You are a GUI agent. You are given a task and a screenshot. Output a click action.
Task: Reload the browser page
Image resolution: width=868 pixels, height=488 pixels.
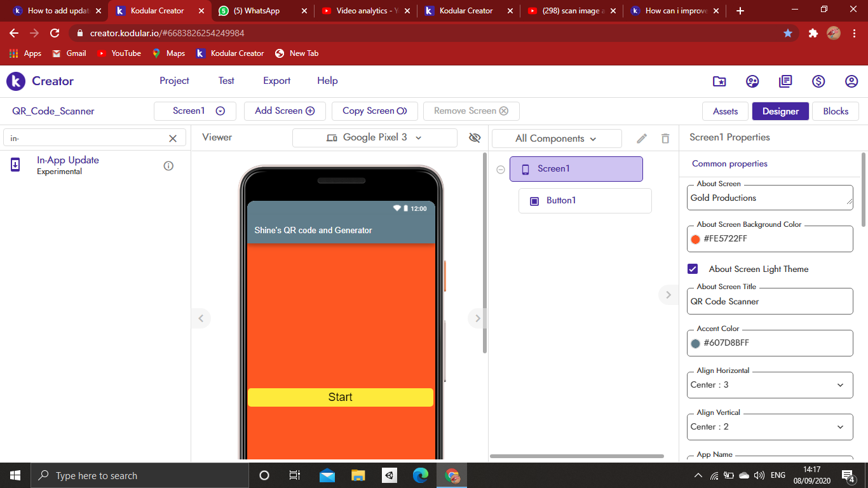tap(55, 33)
